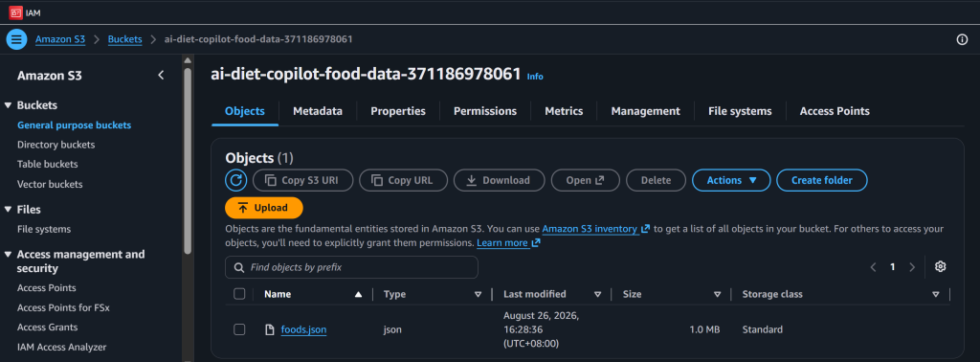Collapse the Files section in sidebar
Viewport: 980px width, 362px height.
[8, 210]
